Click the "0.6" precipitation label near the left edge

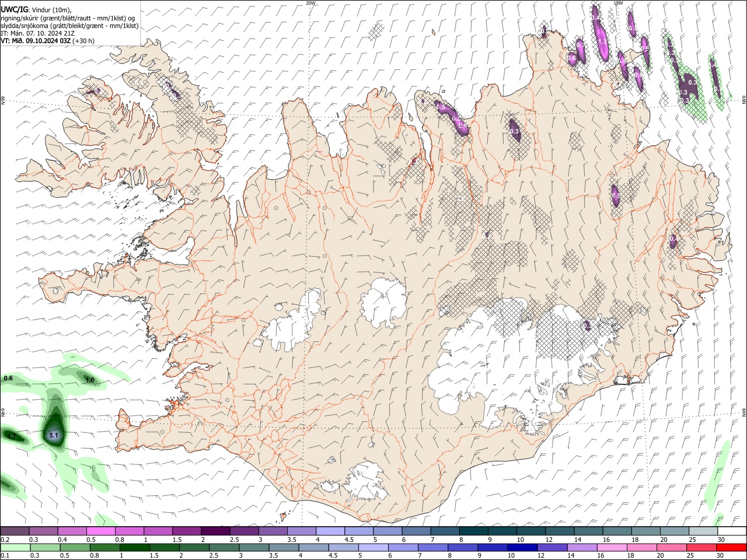(x=8, y=378)
